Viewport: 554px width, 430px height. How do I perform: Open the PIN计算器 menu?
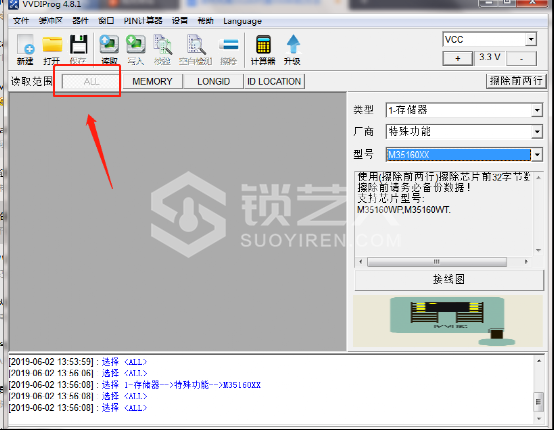pyautogui.click(x=143, y=21)
